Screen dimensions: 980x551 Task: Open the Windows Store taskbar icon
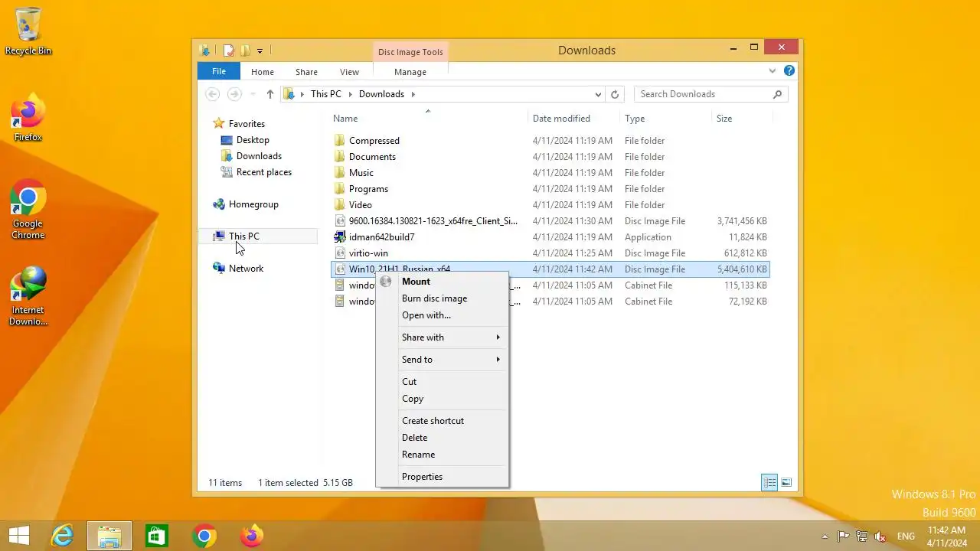pos(157,536)
